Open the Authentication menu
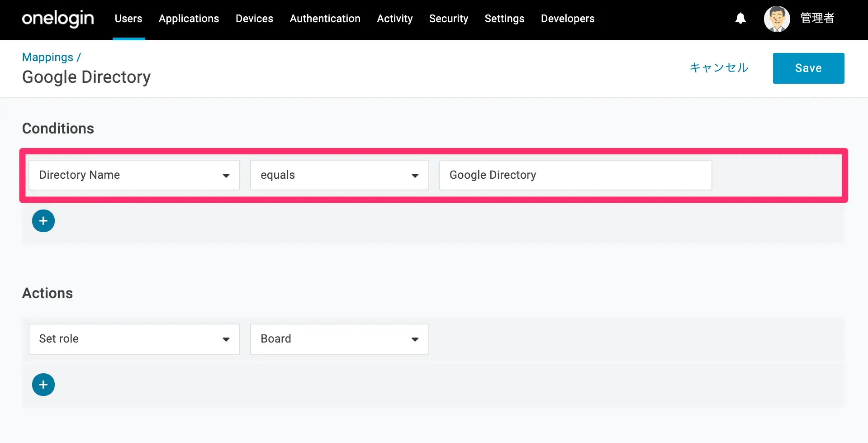This screenshot has height=443, width=868. [325, 19]
